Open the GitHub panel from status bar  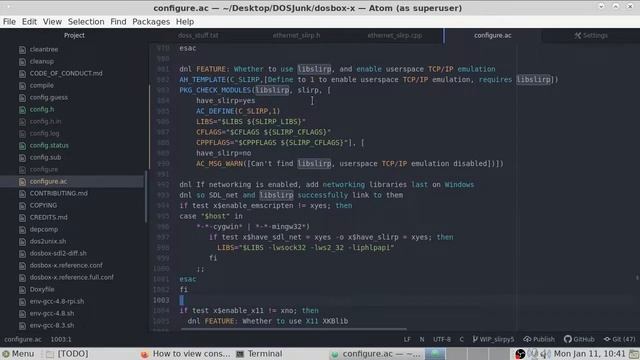tap(579, 339)
